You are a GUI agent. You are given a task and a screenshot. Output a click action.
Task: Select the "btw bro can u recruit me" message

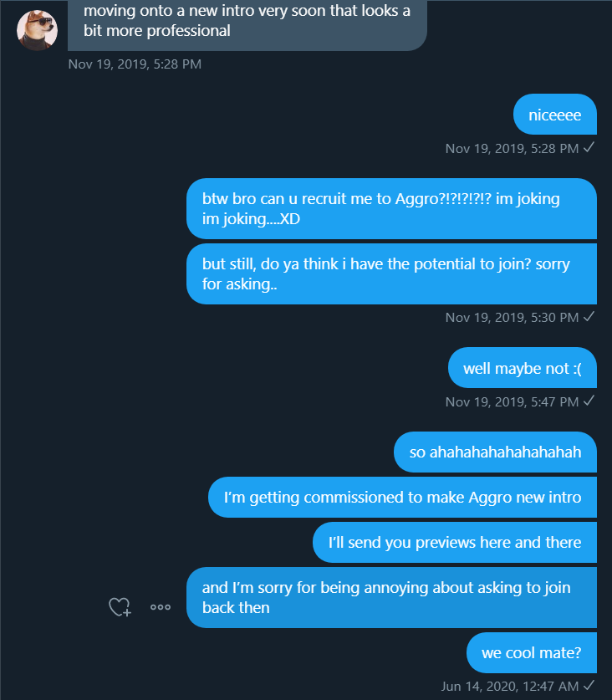pos(391,208)
